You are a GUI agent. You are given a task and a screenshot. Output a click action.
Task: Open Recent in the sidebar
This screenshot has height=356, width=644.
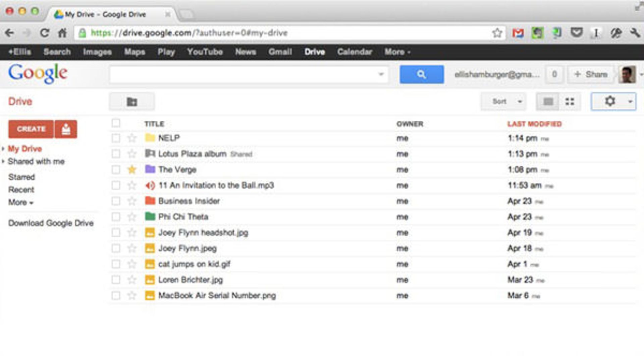21,190
